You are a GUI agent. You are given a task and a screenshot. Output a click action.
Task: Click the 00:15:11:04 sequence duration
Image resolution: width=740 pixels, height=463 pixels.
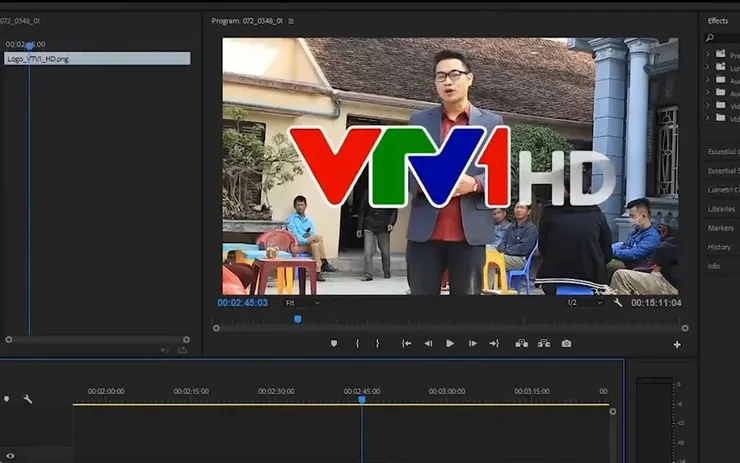point(656,303)
